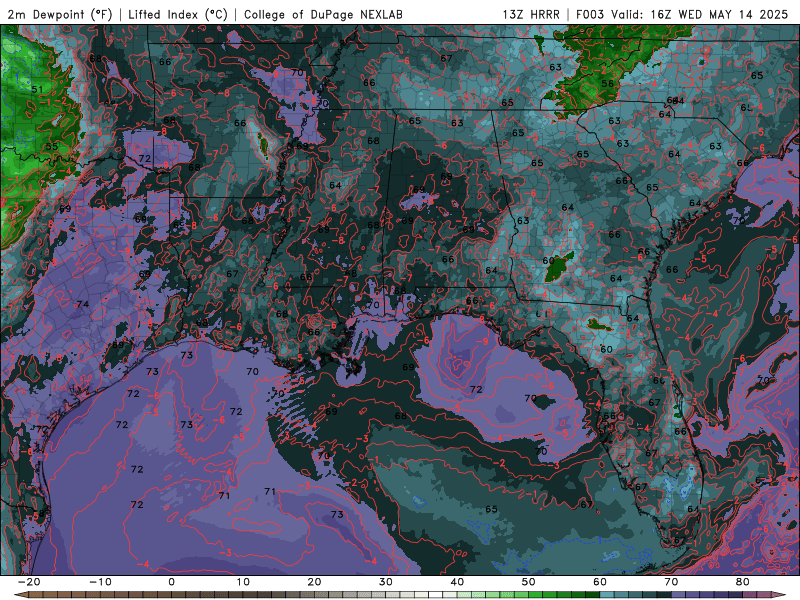Click the "50" label on the color scale
800x600 pixels.
coord(529,582)
